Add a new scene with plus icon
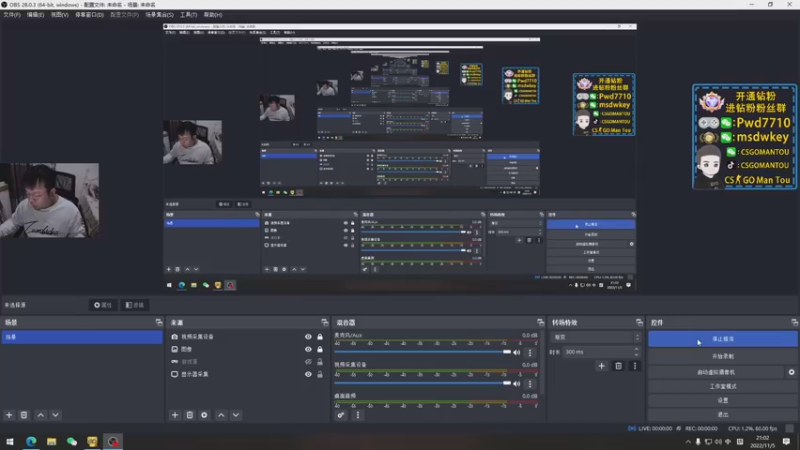 click(x=9, y=415)
